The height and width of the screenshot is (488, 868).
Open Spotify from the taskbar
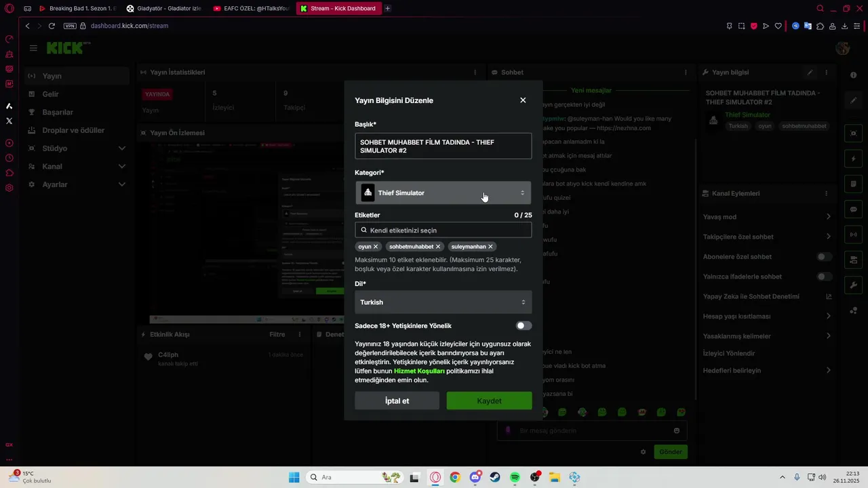pyautogui.click(x=515, y=477)
